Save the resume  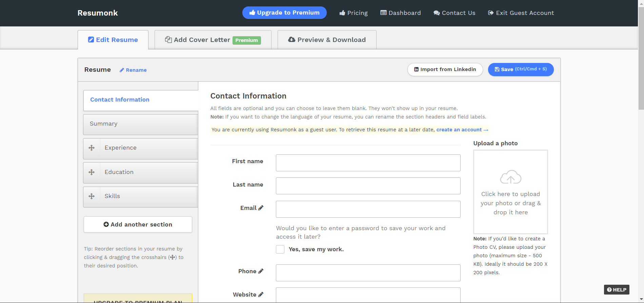[521, 69]
